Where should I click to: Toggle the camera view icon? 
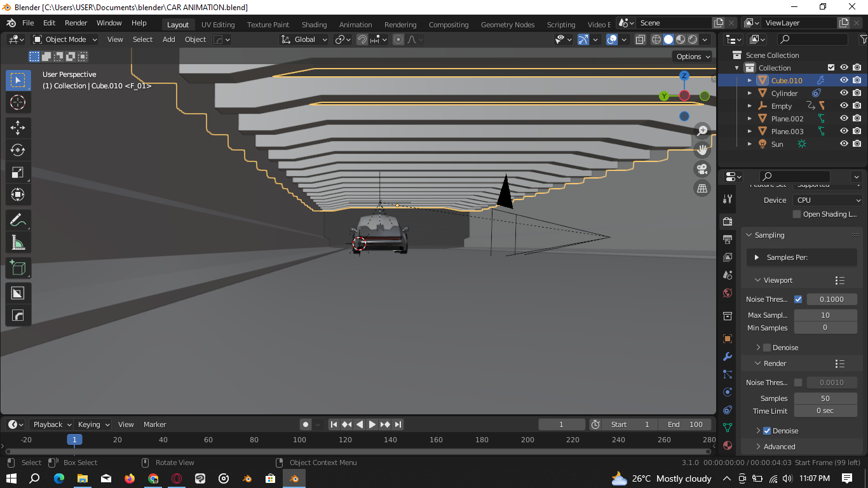[702, 168]
